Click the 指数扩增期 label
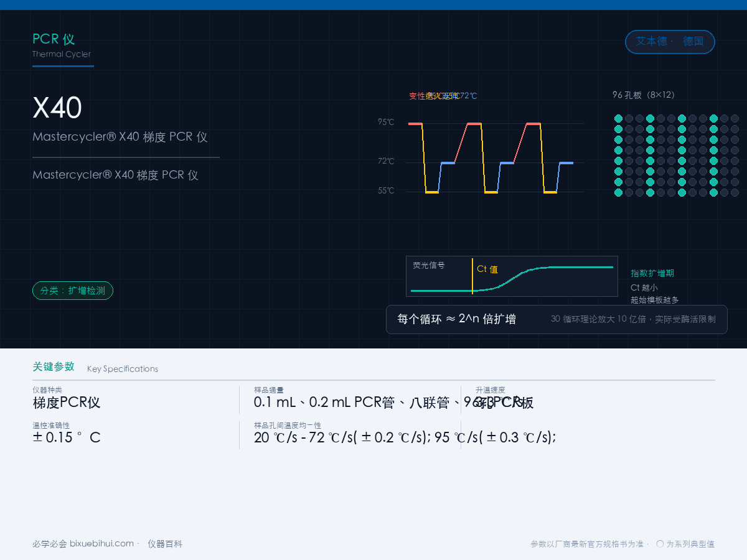 (652, 273)
